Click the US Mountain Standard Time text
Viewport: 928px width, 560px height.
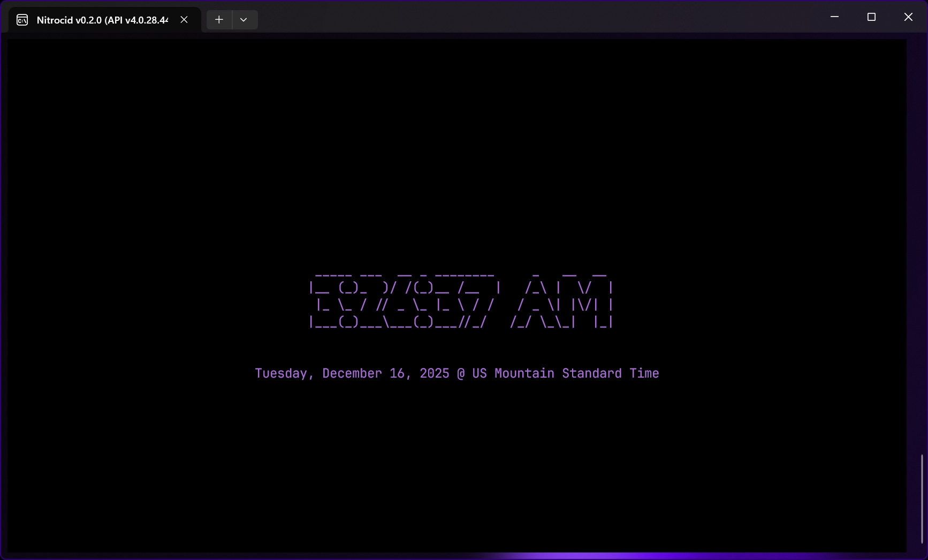coord(565,373)
